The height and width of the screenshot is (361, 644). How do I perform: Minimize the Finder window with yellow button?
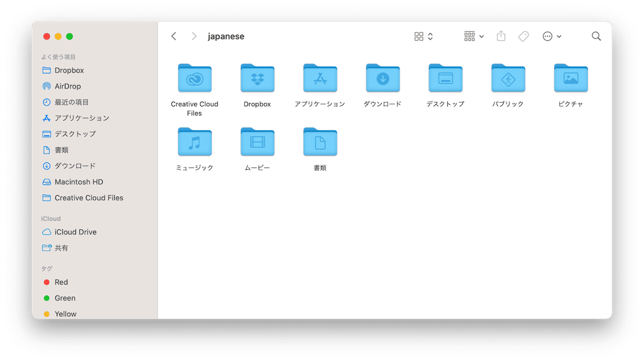pyautogui.click(x=58, y=37)
